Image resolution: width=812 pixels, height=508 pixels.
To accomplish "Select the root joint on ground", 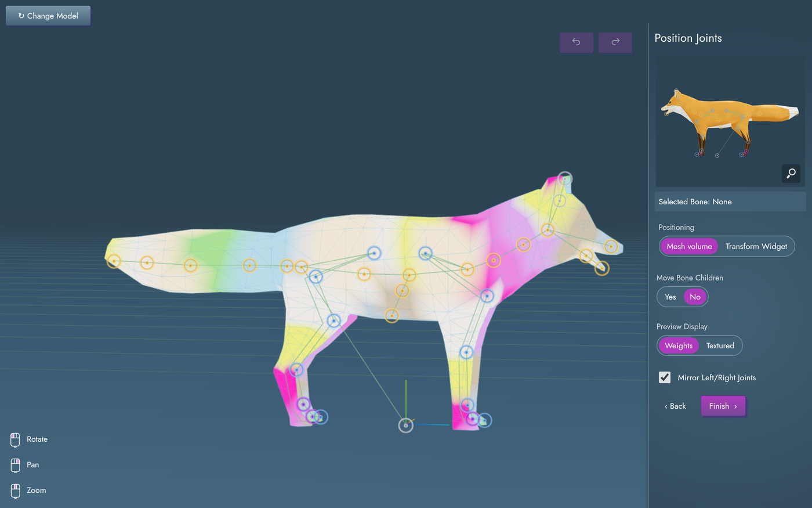I will [x=406, y=426].
